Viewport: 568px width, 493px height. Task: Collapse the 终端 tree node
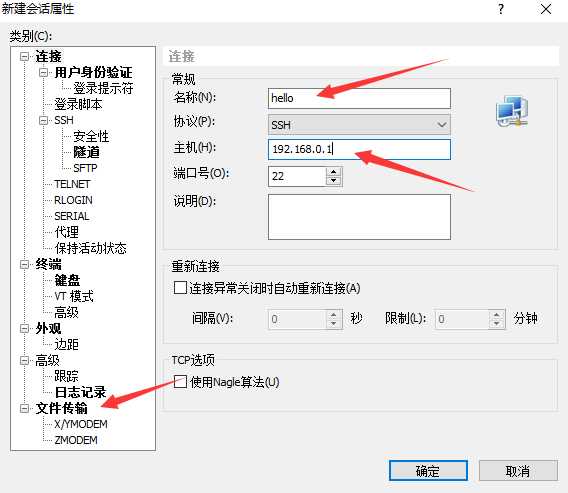pyautogui.click(x=24, y=264)
